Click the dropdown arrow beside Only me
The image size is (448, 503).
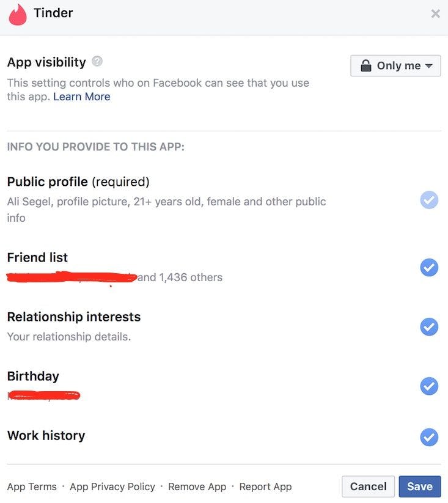pos(428,66)
